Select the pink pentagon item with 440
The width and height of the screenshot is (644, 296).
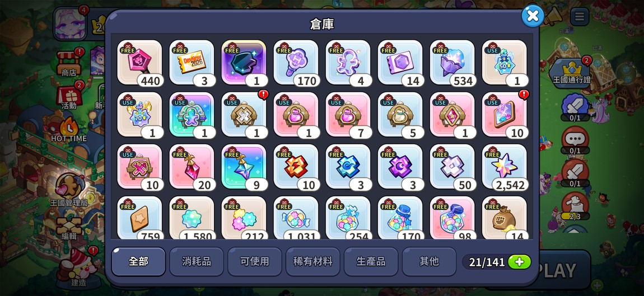(x=139, y=63)
